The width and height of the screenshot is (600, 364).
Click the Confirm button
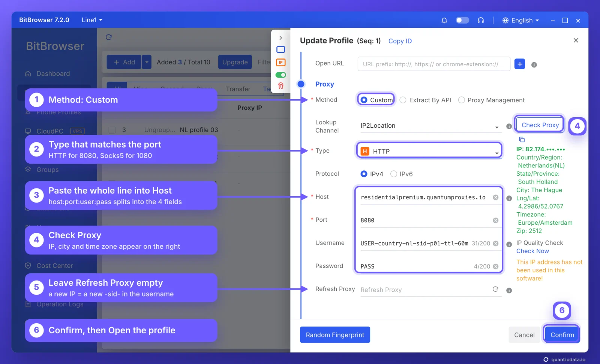click(x=562, y=335)
